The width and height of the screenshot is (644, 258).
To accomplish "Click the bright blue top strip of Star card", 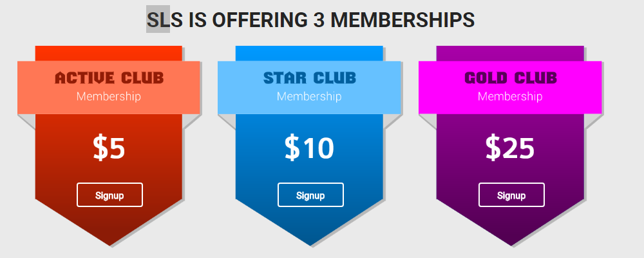I will [x=309, y=53].
